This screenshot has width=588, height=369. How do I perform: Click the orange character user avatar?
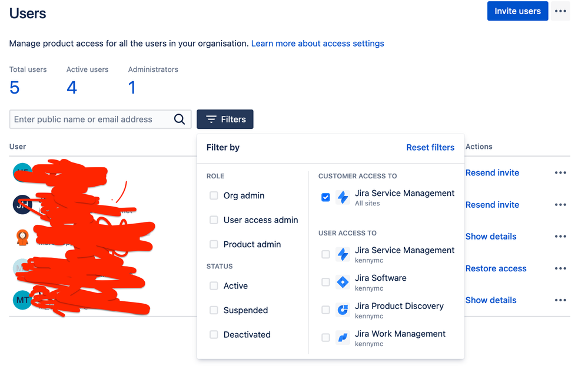pos(22,237)
